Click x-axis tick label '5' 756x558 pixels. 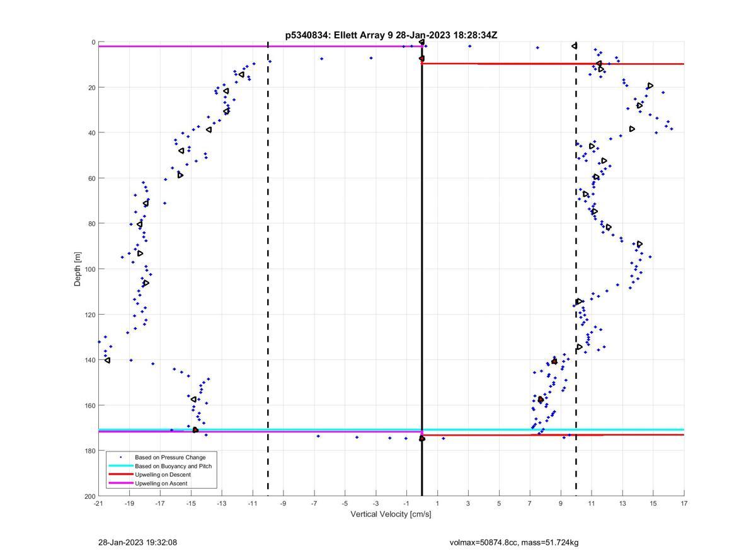tap(499, 503)
